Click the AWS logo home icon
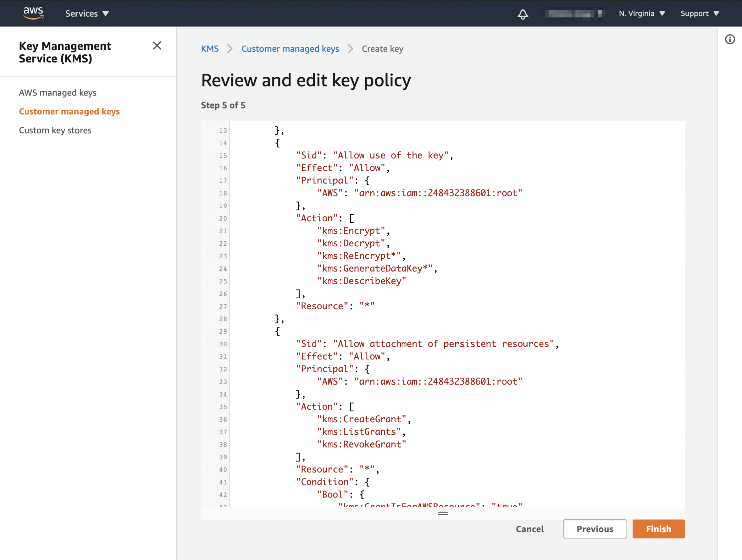 pyautogui.click(x=33, y=13)
